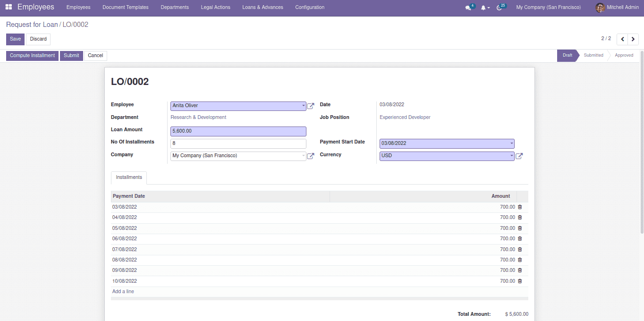Open the apps grid menu icon
The width and height of the screenshot is (644, 321).
tap(8, 7)
